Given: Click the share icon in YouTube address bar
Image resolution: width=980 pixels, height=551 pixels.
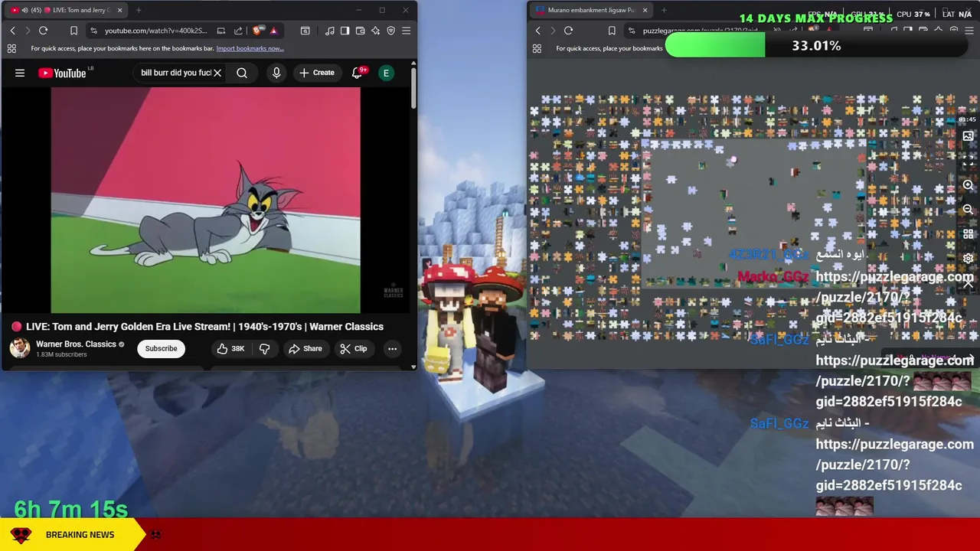Looking at the screenshot, I should coord(238,31).
